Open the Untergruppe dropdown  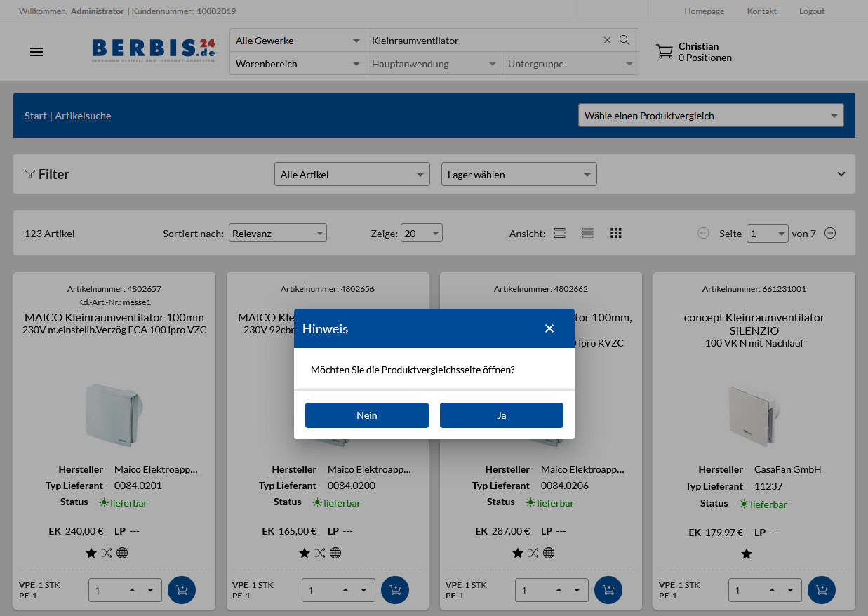[570, 64]
